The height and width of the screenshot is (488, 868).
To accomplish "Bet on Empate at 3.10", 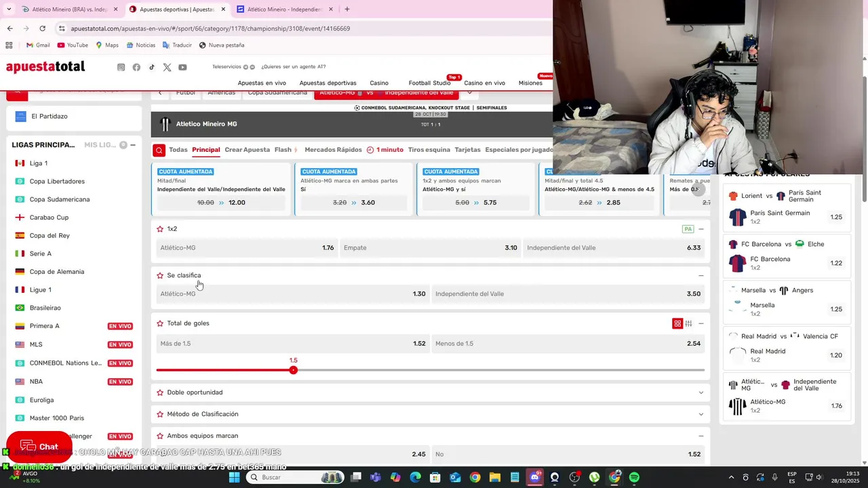I will coord(430,248).
